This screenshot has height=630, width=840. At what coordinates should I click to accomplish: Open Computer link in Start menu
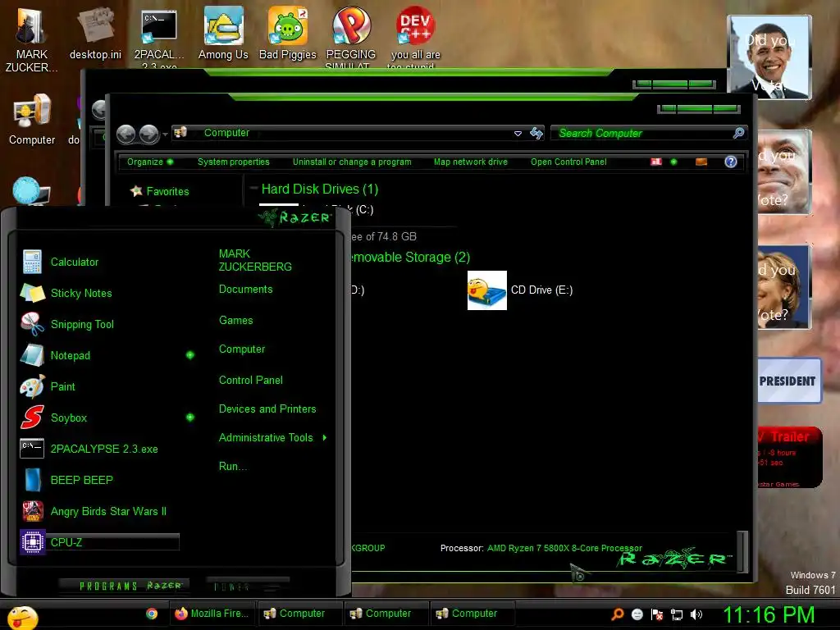[x=242, y=349]
